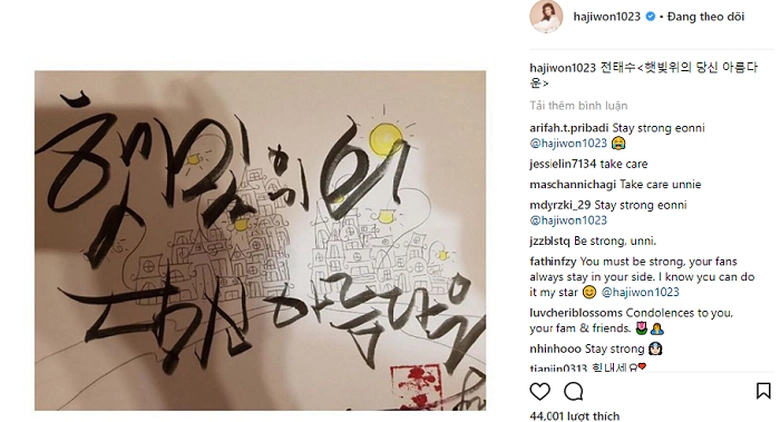Toggle the Đang theo dõi follow status
The width and height of the screenshot is (780, 422).
tap(706, 17)
